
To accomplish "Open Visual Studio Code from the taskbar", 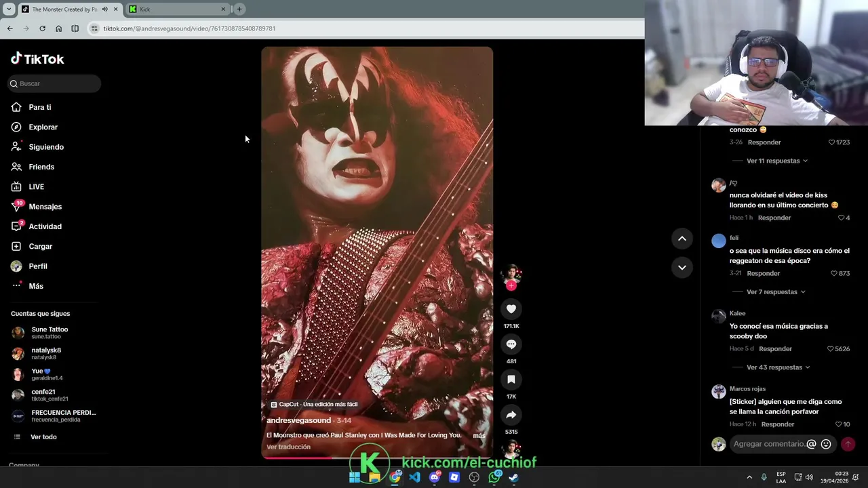I will (414, 477).
